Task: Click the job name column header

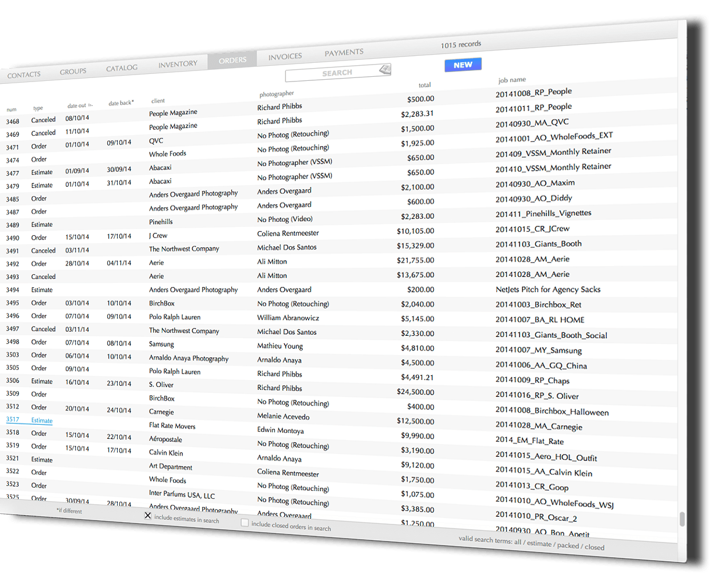Action: (x=512, y=80)
